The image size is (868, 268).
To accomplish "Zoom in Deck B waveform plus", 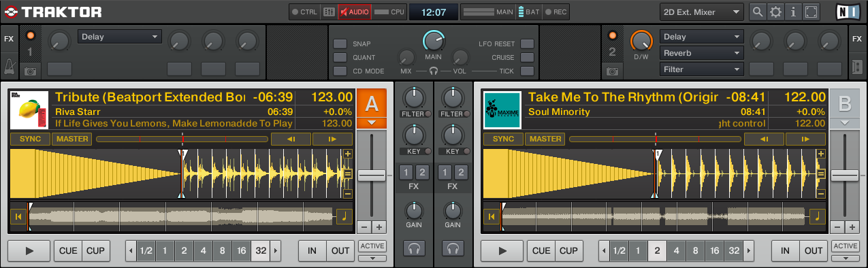I will pos(820,154).
